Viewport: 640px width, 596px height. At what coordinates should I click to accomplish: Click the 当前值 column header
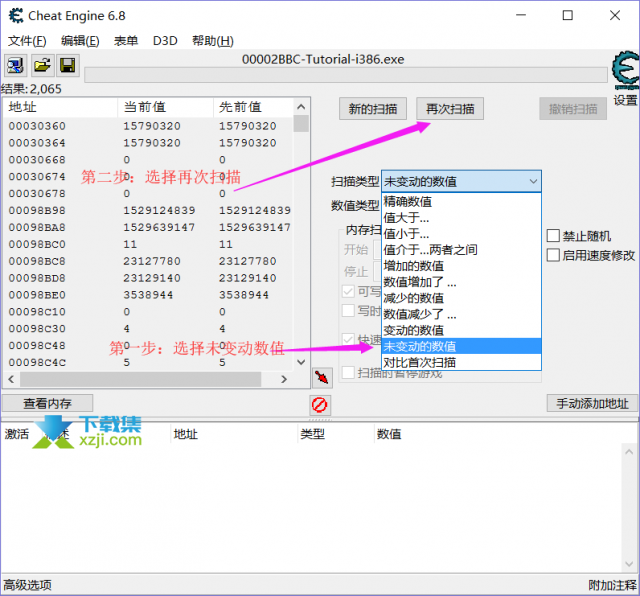tap(165, 107)
